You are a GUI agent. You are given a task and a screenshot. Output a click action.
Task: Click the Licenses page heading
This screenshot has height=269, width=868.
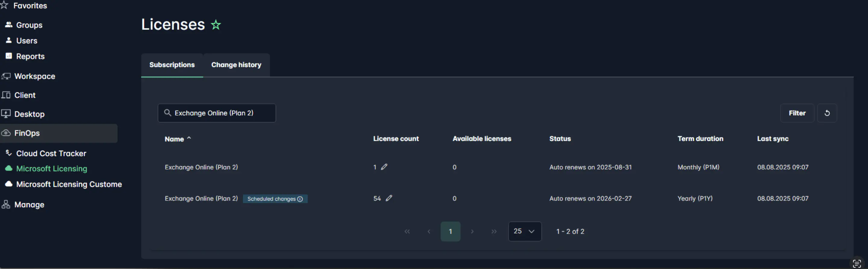pos(173,24)
